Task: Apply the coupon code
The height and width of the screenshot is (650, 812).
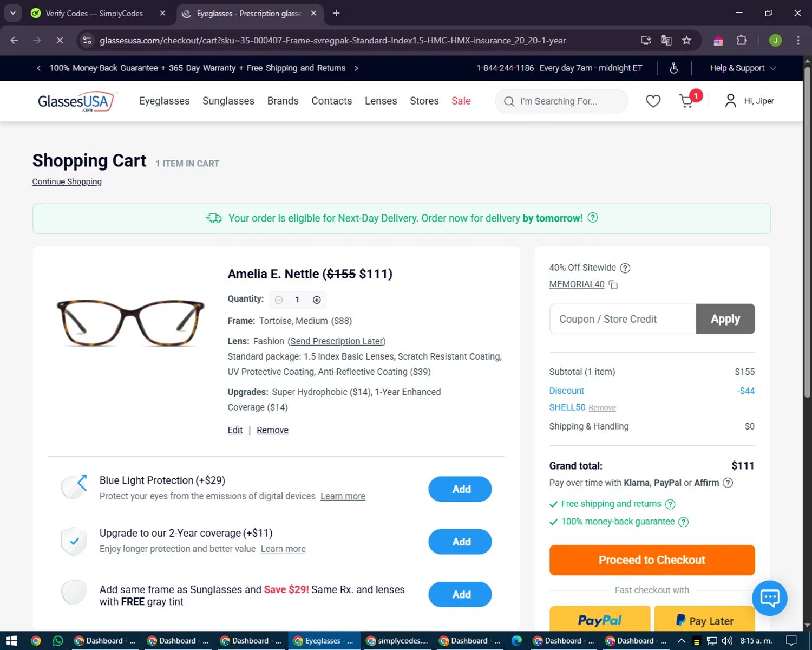Action: tap(725, 319)
